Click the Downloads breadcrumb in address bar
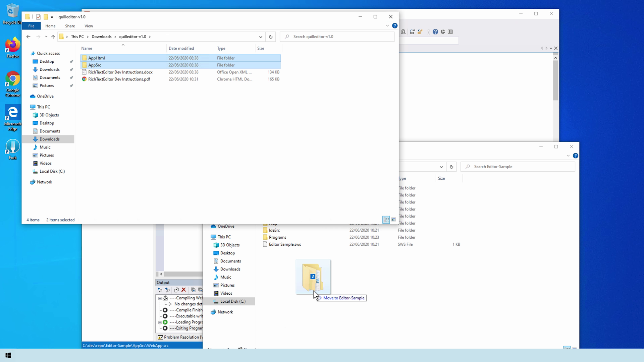 pyautogui.click(x=101, y=37)
